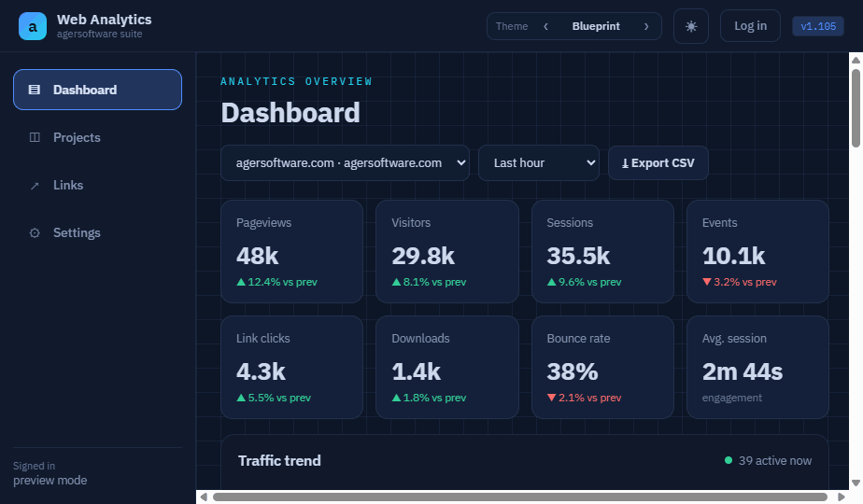Click the preview mode signed-in text
Screen dimensions: 863x504
point(50,481)
